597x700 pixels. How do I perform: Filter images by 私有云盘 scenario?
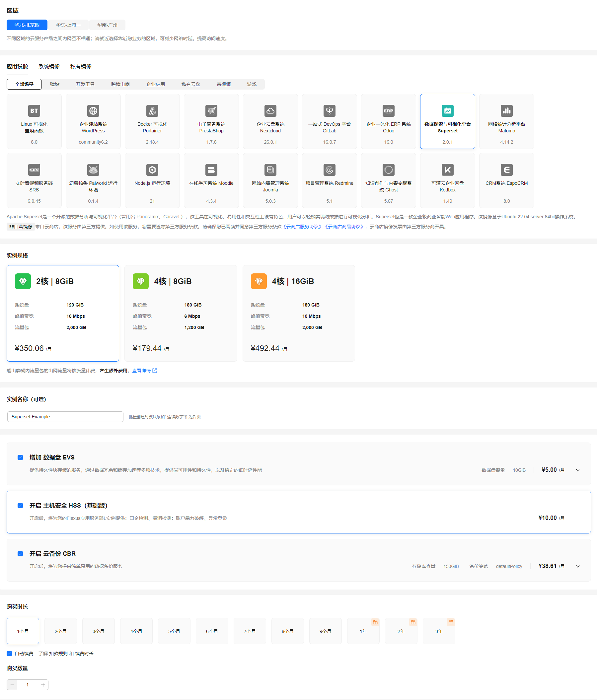pyautogui.click(x=190, y=85)
